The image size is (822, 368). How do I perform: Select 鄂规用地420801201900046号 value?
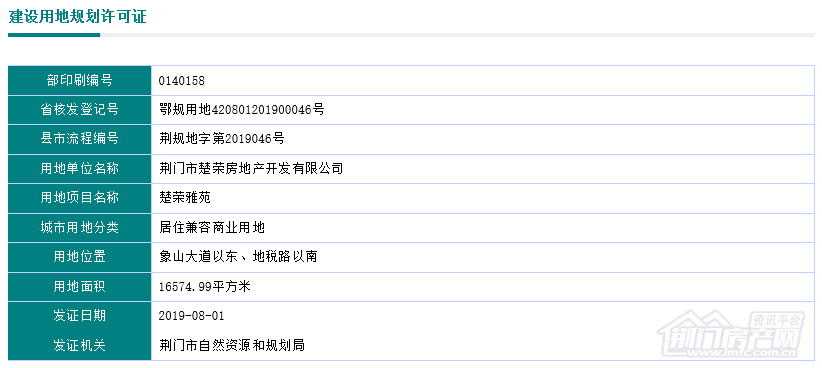tap(242, 110)
